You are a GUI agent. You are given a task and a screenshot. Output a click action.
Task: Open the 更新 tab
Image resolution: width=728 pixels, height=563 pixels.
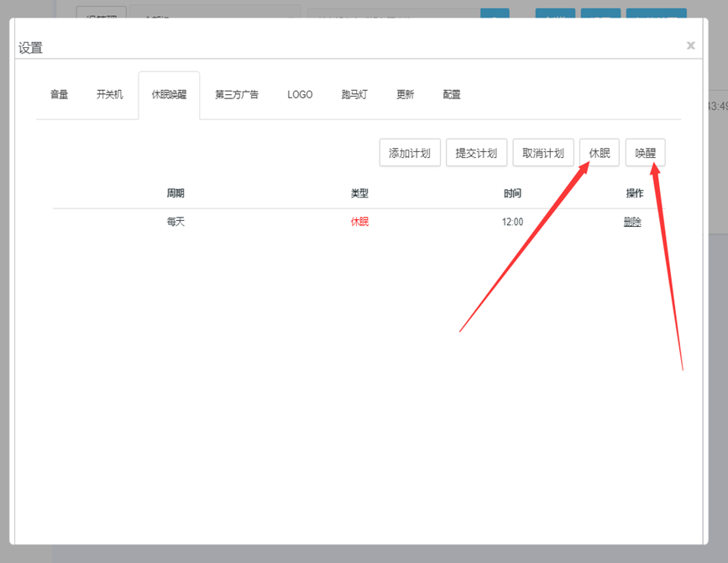click(406, 95)
